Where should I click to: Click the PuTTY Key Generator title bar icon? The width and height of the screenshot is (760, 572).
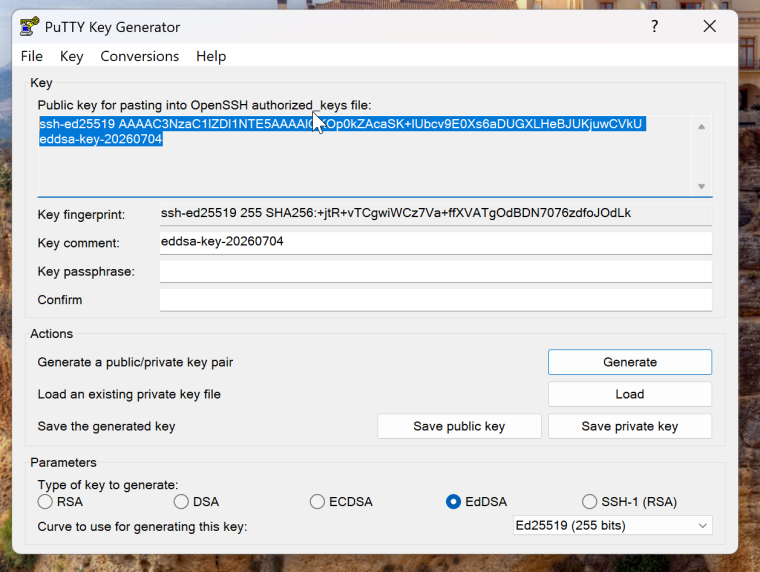(x=29, y=27)
